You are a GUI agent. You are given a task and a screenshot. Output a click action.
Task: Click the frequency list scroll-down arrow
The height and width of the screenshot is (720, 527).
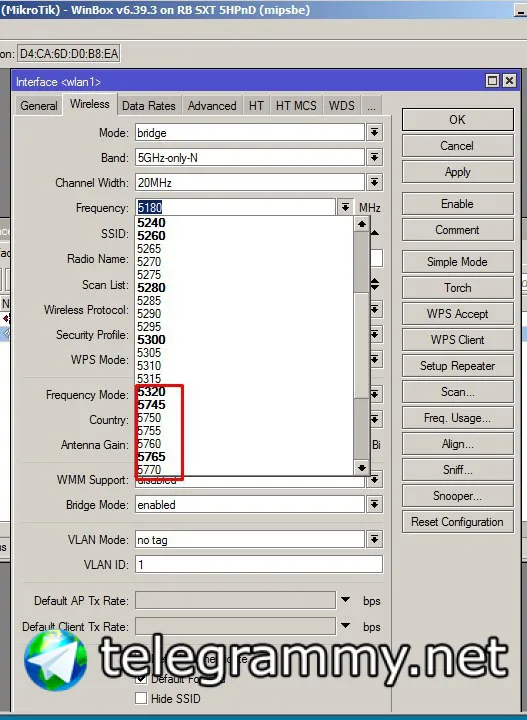click(362, 468)
